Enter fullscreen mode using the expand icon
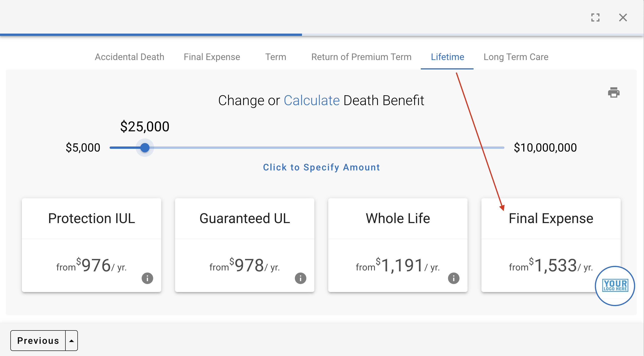 click(595, 17)
